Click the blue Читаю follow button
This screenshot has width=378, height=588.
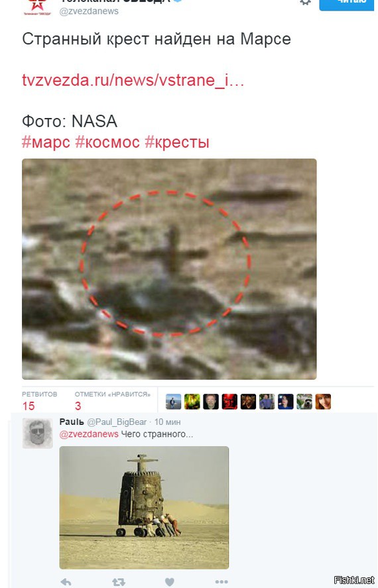(x=348, y=5)
